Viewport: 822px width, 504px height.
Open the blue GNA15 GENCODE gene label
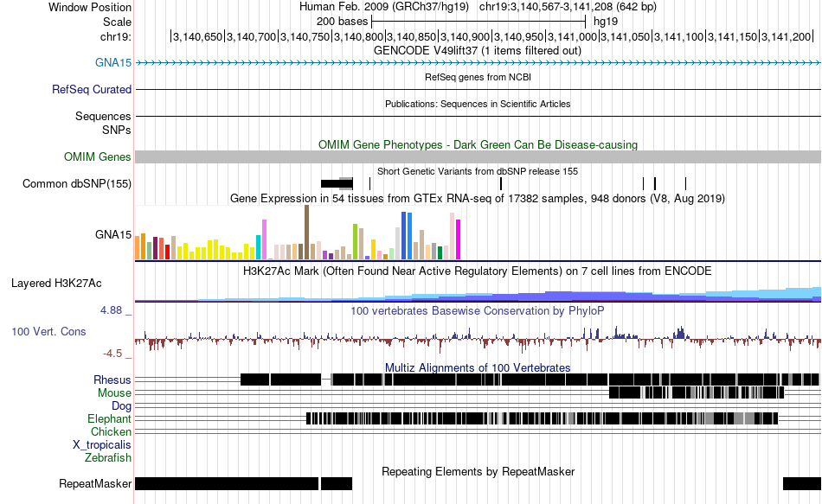[113, 63]
